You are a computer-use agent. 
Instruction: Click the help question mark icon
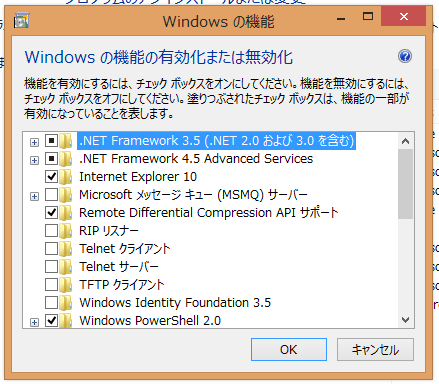(x=405, y=56)
